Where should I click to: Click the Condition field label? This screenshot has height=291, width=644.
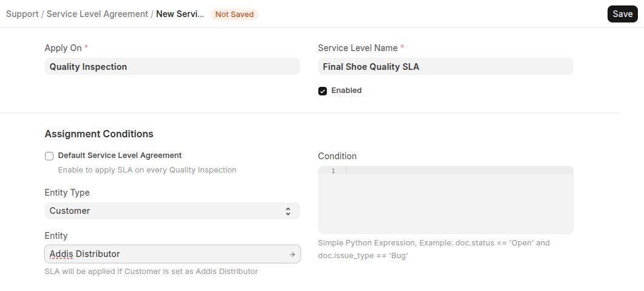337,156
